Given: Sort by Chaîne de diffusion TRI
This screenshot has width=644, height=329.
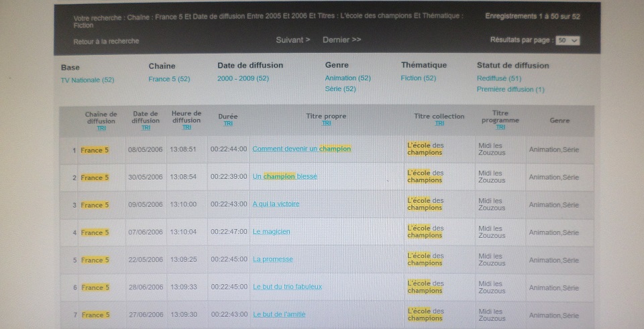Looking at the screenshot, I should click(101, 128).
